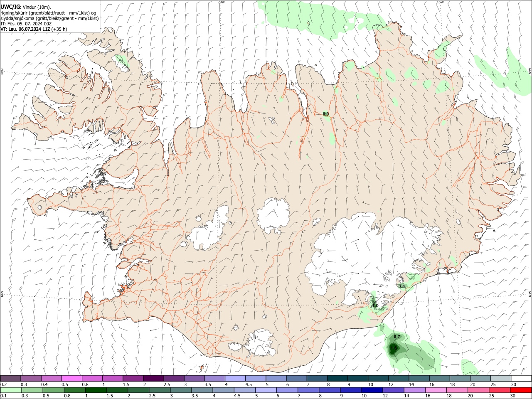Pick the lower-scale 1 darkest green swatch
This screenshot has width=532, height=399.
point(96,390)
